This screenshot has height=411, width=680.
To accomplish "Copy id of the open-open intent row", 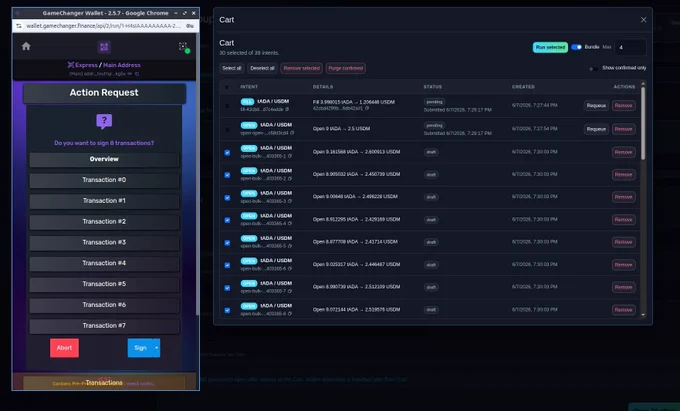I will click(292, 133).
